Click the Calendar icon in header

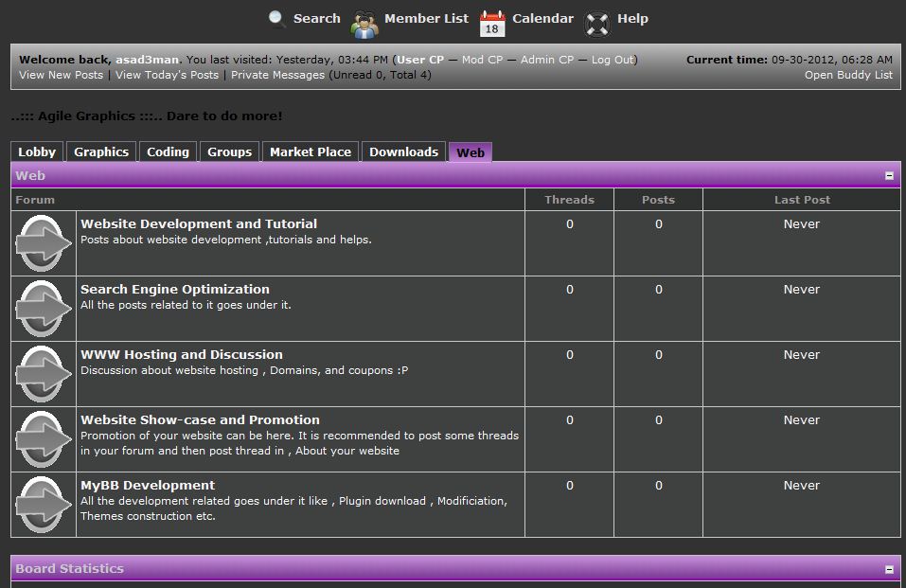tap(492, 23)
